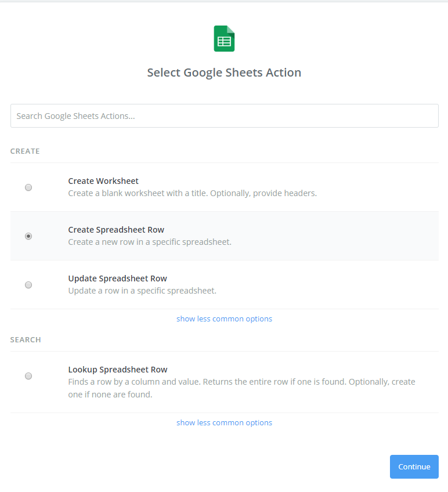Image resolution: width=448 pixels, height=492 pixels.
Task: Focus the Search Google Sheets Actions field
Action: click(x=225, y=116)
